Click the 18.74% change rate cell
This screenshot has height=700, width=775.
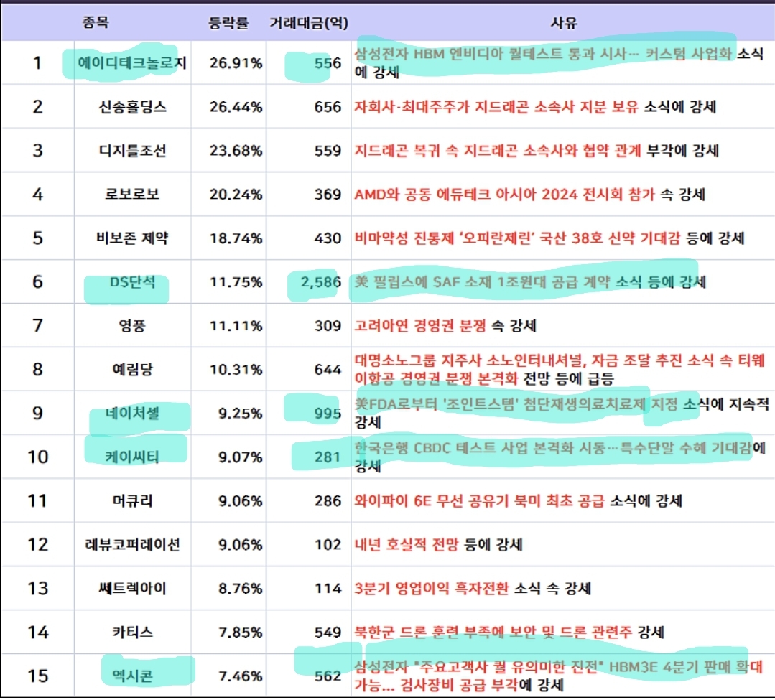[236, 238]
